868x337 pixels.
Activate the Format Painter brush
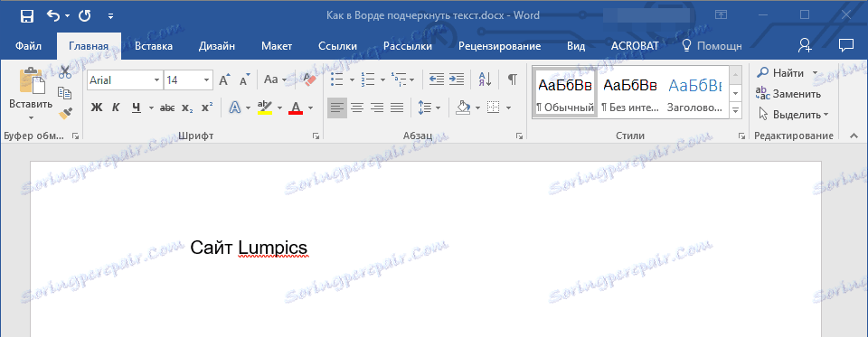pos(65,114)
